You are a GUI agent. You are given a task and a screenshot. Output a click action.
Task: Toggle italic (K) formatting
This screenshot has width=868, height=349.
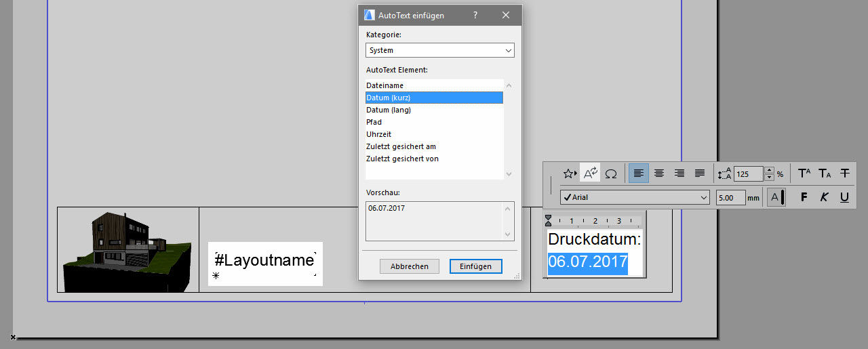(825, 197)
